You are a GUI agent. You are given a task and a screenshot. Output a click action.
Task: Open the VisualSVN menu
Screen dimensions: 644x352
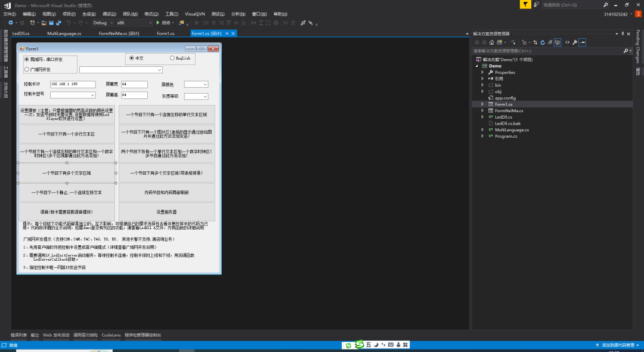point(194,14)
